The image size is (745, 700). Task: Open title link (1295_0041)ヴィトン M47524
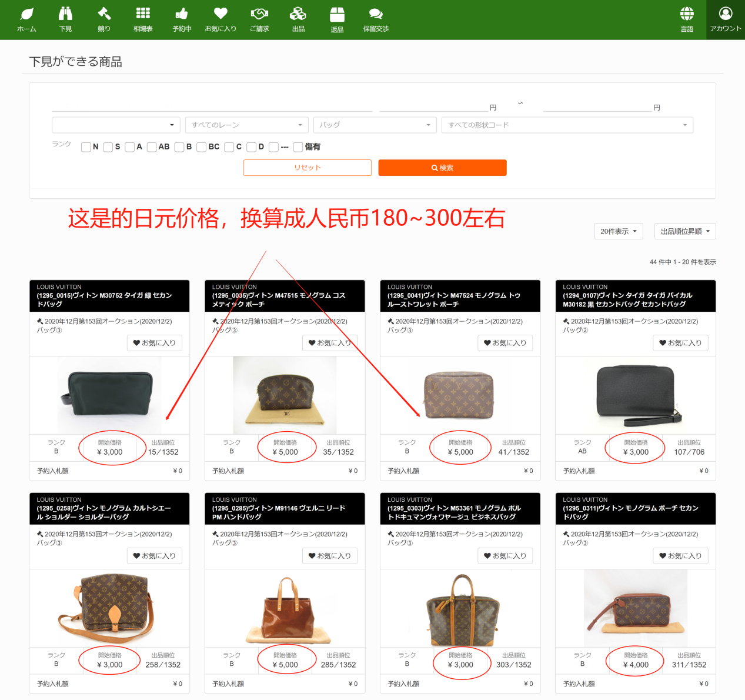point(454,299)
